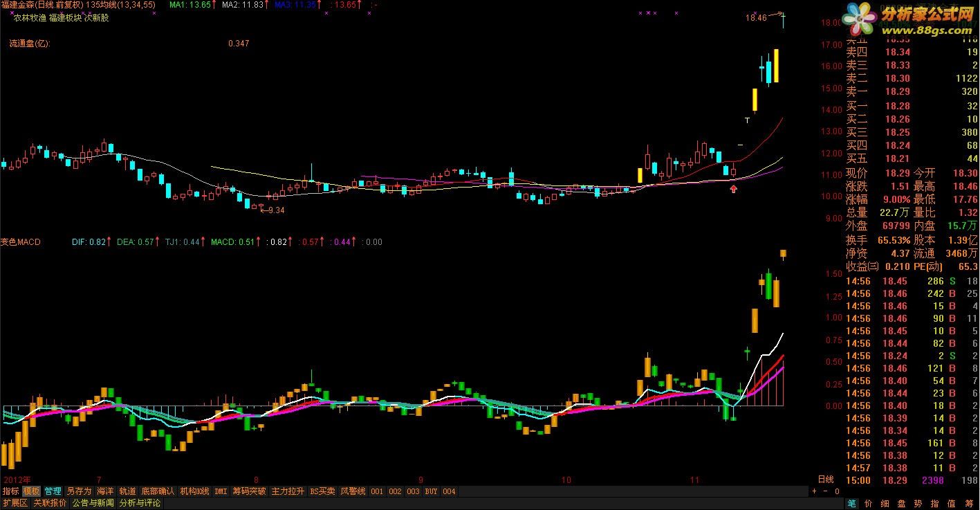Switch side panel to 指 tab

[x=935, y=503]
